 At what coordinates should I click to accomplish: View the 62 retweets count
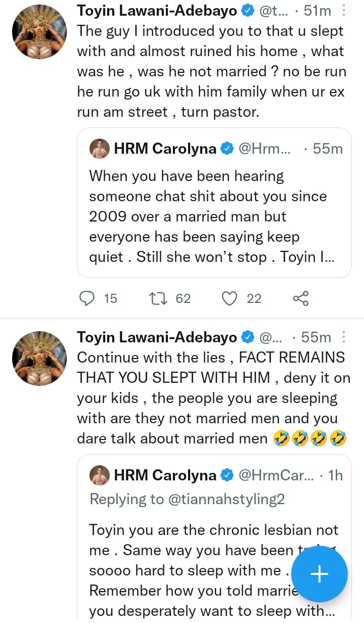tap(183, 298)
